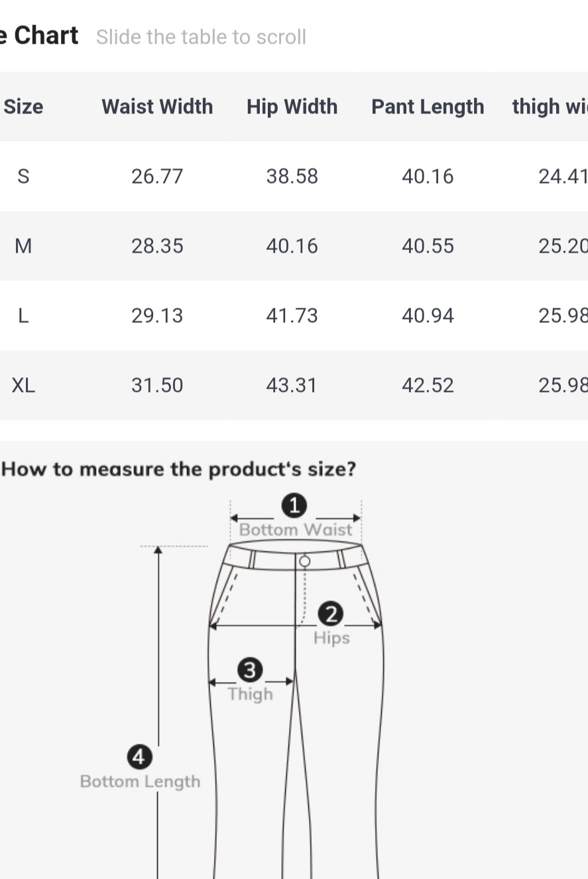Image resolution: width=588 pixels, height=879 pixels.
Task: Select the Size column header
Action: [x=23, y=107]
